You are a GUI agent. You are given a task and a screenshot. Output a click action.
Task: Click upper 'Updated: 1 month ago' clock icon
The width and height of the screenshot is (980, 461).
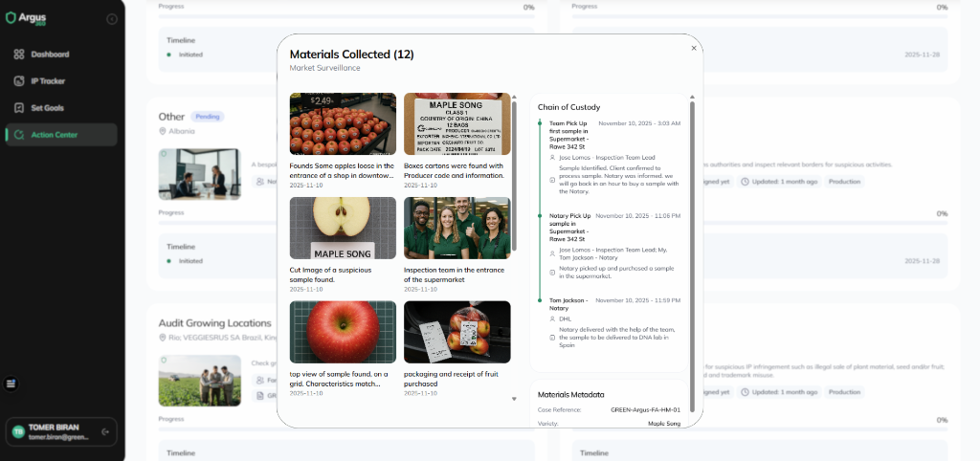click(x=745, y=182)
